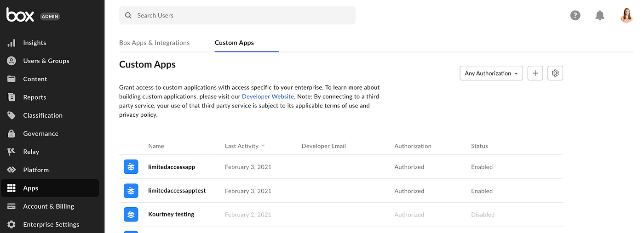Click the Developer Email column header
Viewport: 644px width, 233px height.
pos(324,146)
